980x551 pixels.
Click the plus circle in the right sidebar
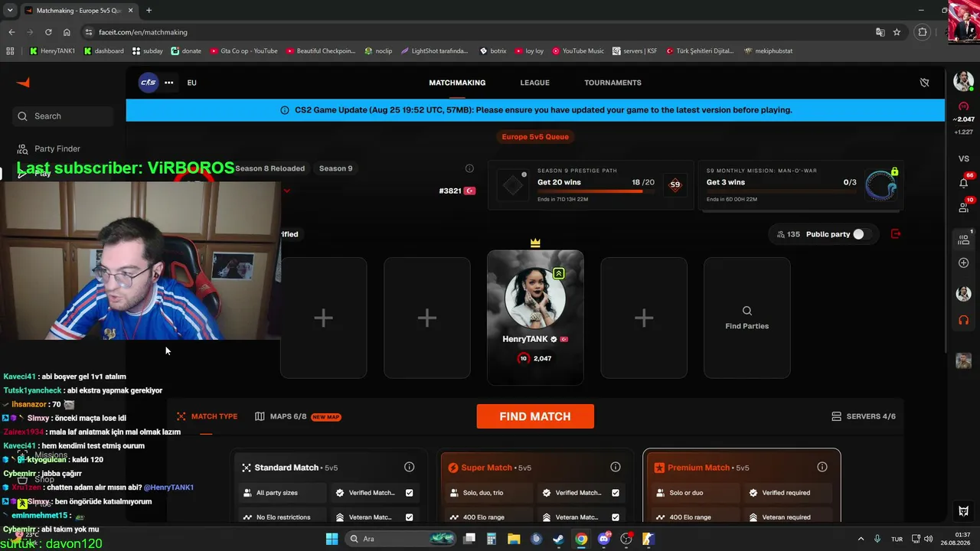[x=964, y=262]
